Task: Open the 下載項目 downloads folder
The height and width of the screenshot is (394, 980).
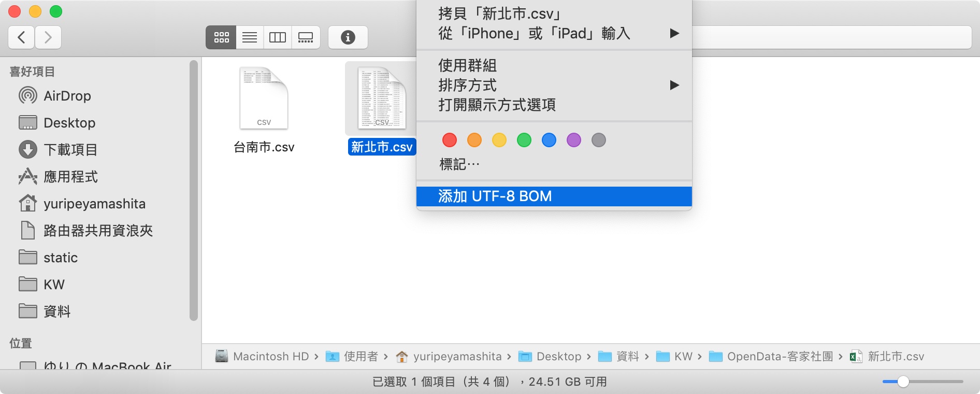Action: [70, 150]
